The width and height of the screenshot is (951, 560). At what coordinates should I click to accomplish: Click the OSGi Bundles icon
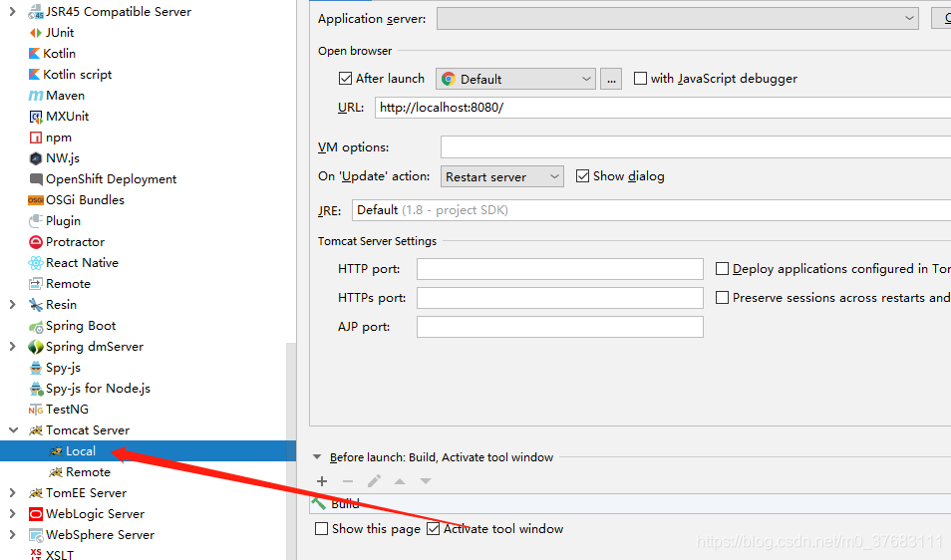pyautogui.click(x=36, y=200)
